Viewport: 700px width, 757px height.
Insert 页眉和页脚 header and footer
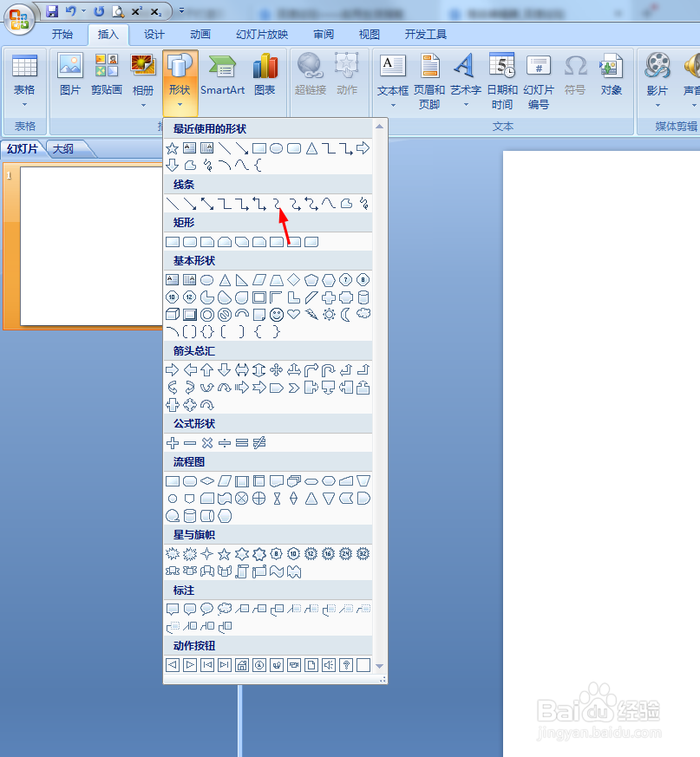(429, 82)
